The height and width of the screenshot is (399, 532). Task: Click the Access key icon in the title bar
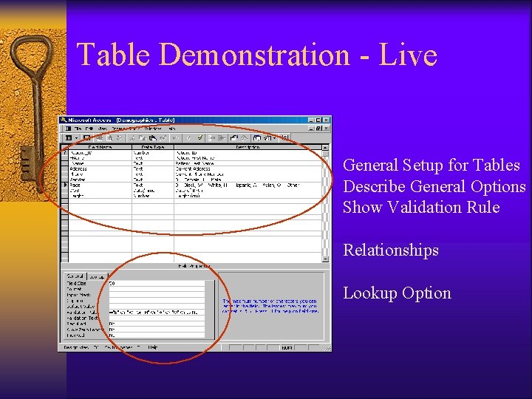click(x=64, y=120)
